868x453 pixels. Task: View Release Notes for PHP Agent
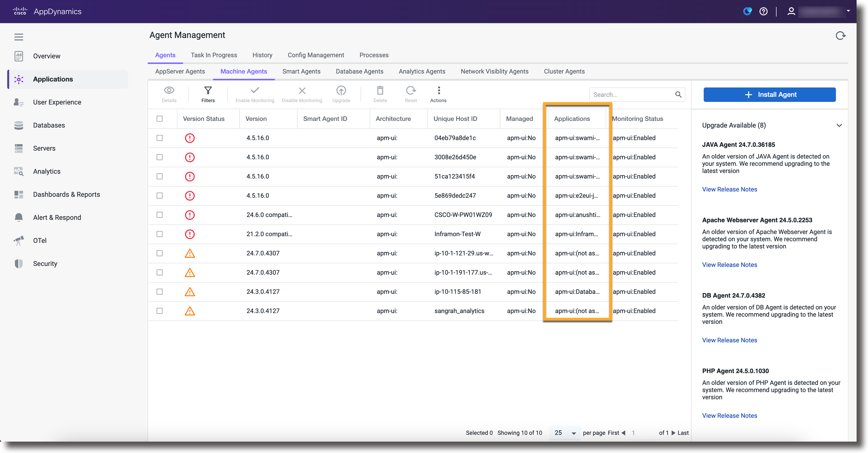coord(730,416)
